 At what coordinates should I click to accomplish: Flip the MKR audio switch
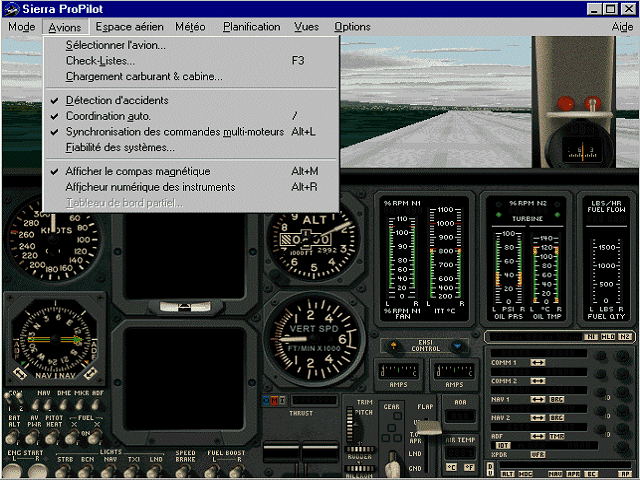point(80,404)
